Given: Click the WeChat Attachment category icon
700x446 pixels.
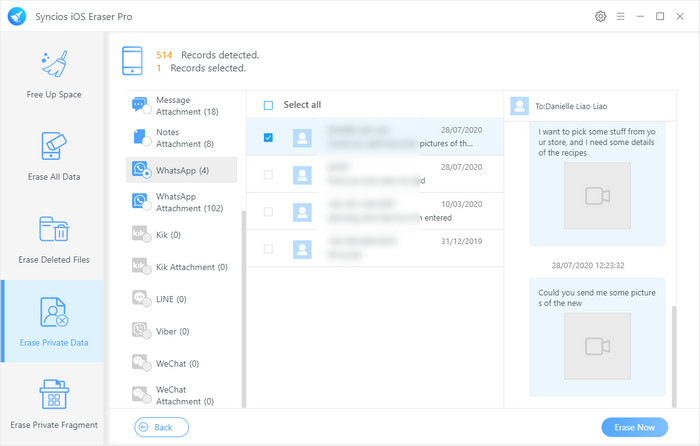Looking at the screenshot, I should [x=141, y=395].
